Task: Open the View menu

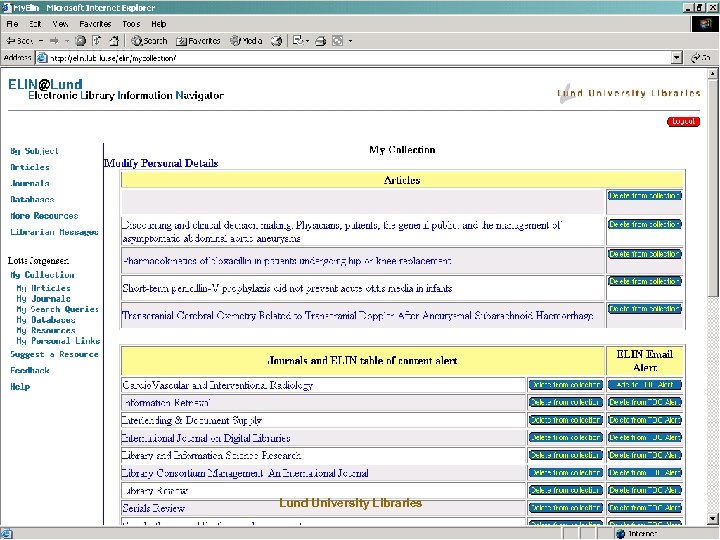Action: click(60, 24)
